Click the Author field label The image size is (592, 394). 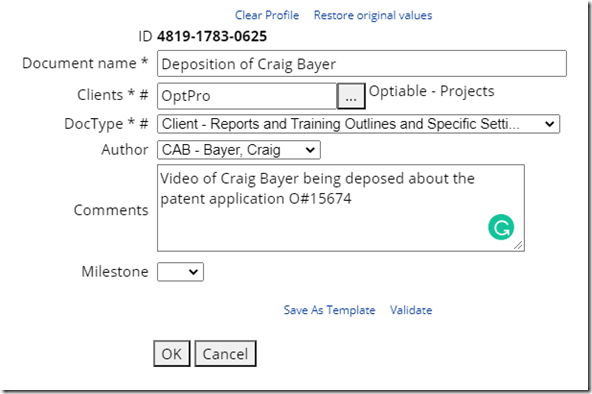click(125, 150)
